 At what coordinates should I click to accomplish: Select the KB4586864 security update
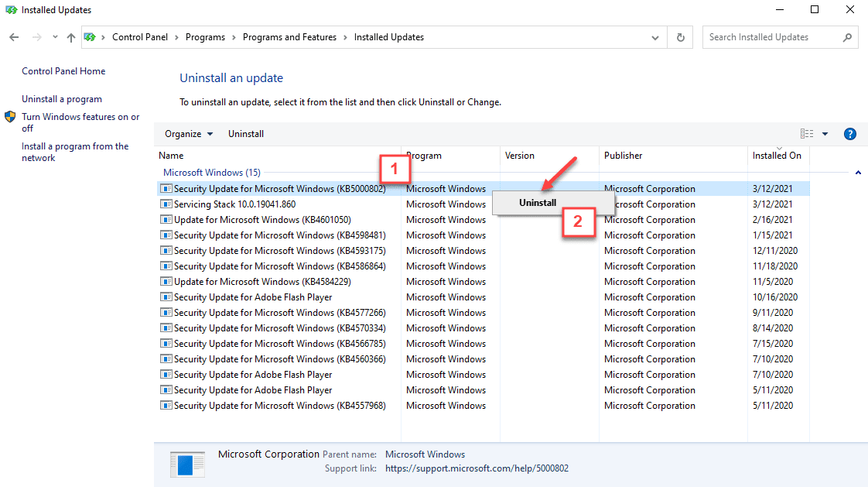tap(484, 266)
